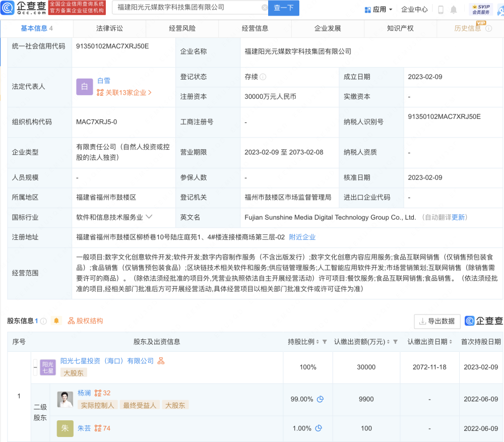Click the 2072-11-18 contribution date cell
Screen dimensions: 504x442
[x=429, y=367]
